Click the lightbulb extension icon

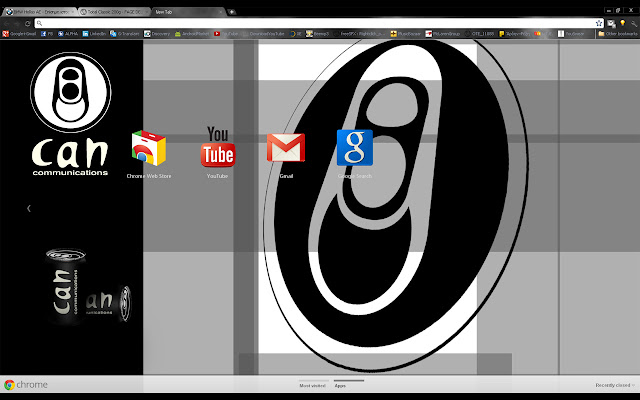622,23
